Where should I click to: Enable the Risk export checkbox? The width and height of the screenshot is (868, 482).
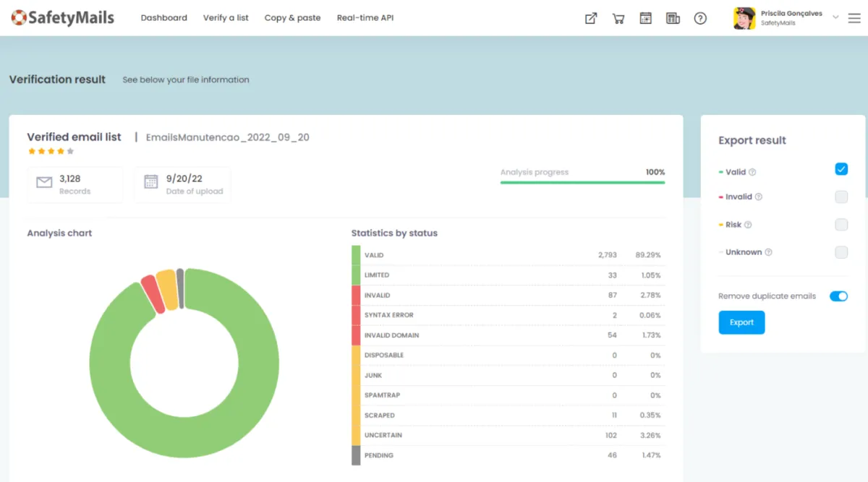(x=841, y=225)
